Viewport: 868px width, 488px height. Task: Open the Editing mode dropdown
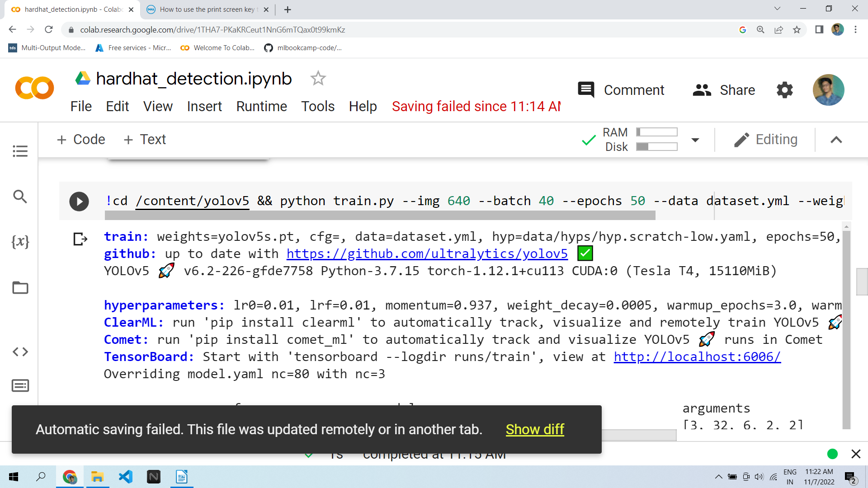(766, 140)
